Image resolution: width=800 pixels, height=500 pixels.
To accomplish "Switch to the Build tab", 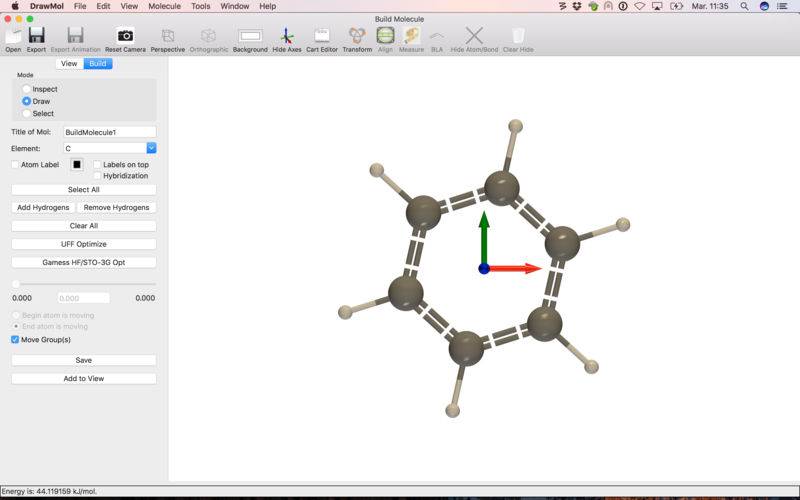I will tap(98, 63).
